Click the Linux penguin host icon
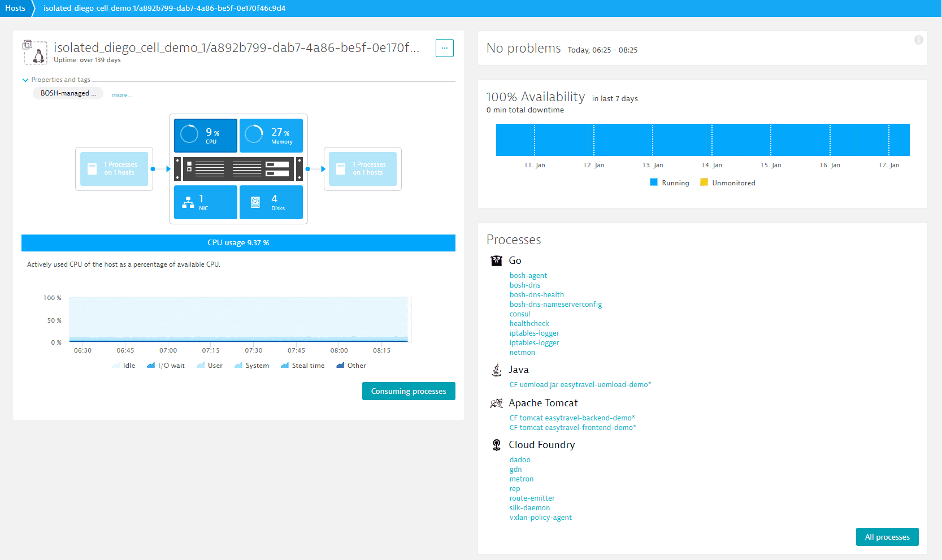Viewport: 942px width, 560px height. pyautogui.click(x=35, y=53)
